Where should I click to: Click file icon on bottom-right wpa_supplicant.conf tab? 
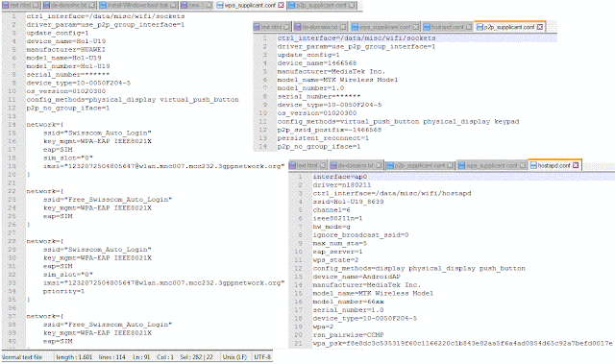pyautogui.click(x=461, y=165)
